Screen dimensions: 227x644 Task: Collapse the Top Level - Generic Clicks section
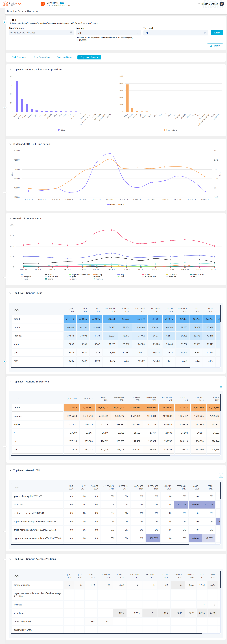[x=10, y=293]
